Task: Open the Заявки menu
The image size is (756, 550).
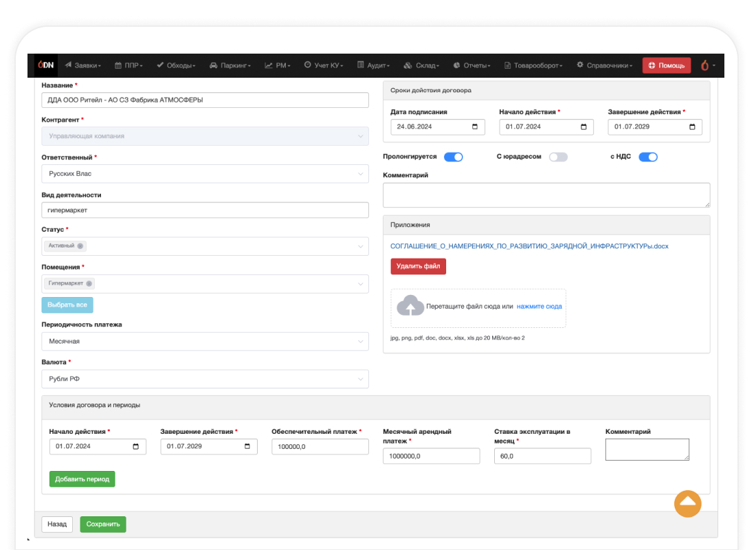Action: pos(83,65)
